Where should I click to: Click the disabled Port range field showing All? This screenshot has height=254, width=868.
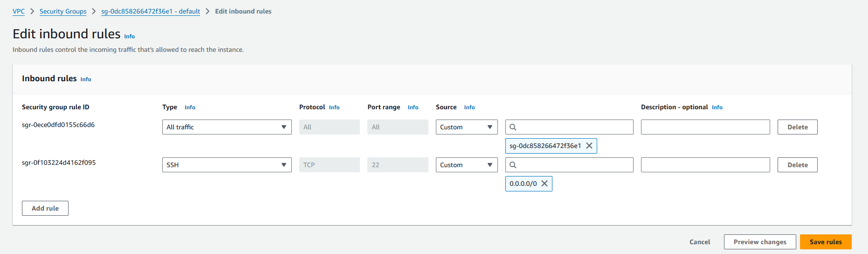coord(398,127)
